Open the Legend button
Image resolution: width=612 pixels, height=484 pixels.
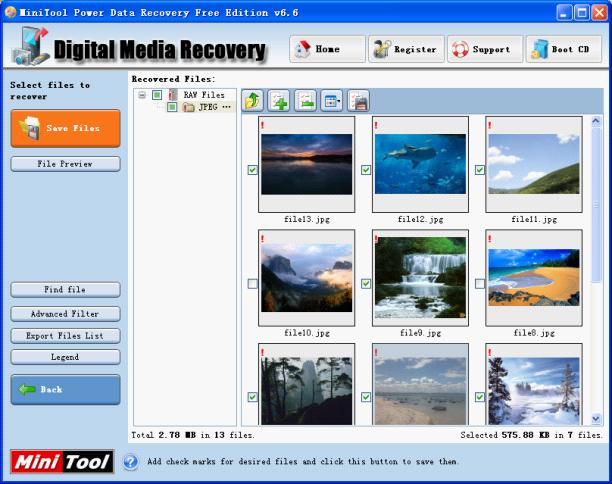[65, 357]
